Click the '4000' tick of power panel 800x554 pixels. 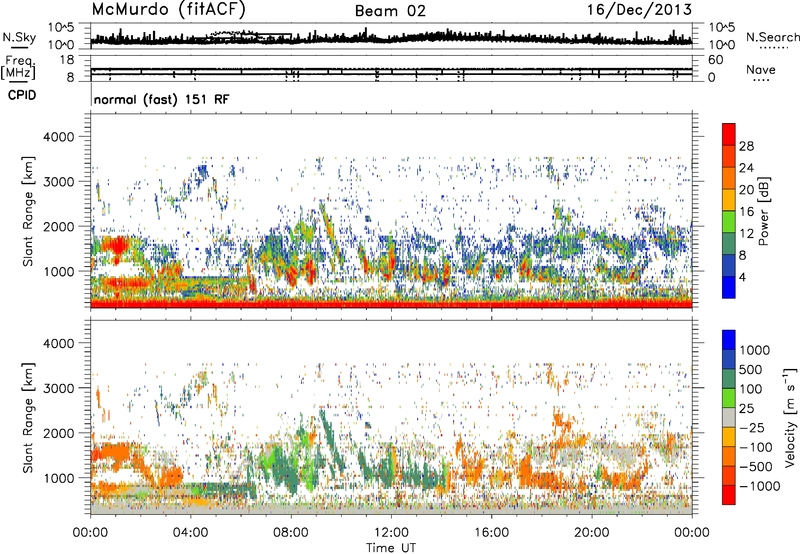(59, 137)
